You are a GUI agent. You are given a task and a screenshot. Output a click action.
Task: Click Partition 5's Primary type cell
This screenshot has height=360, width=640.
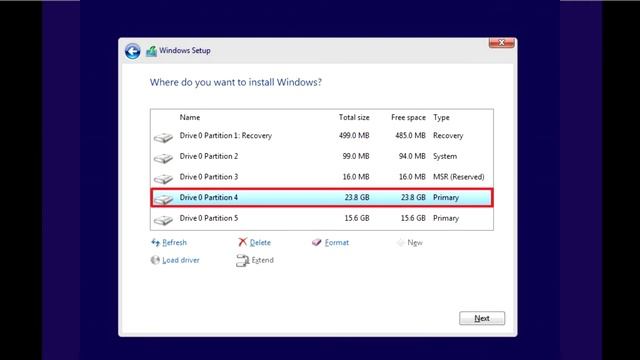click(446, 218)
